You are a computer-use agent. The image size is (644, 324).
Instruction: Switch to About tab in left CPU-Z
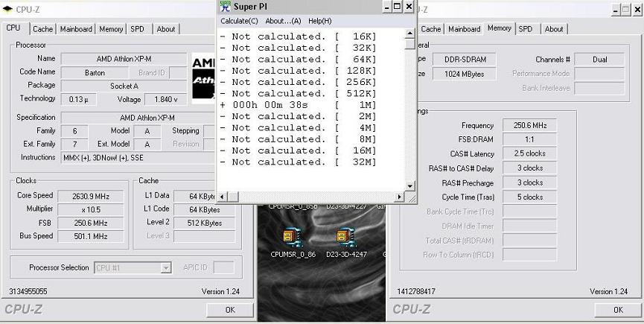tap(166, 29)
